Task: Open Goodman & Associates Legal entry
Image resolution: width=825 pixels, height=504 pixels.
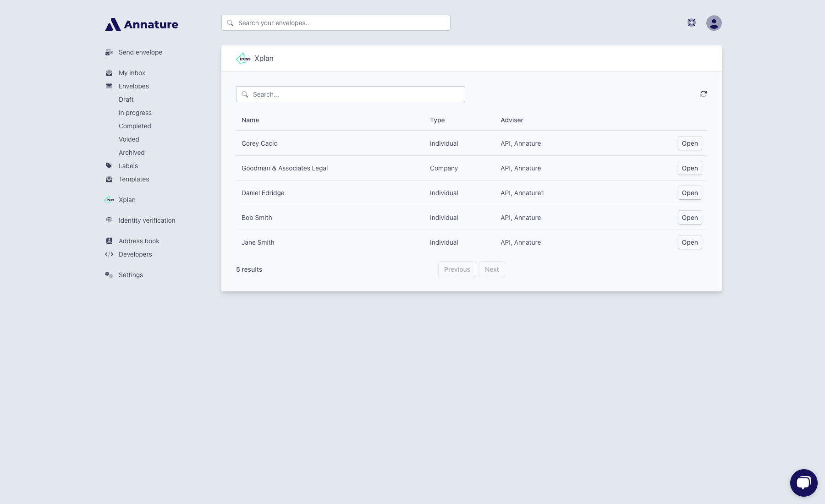Action: [689, 168]
